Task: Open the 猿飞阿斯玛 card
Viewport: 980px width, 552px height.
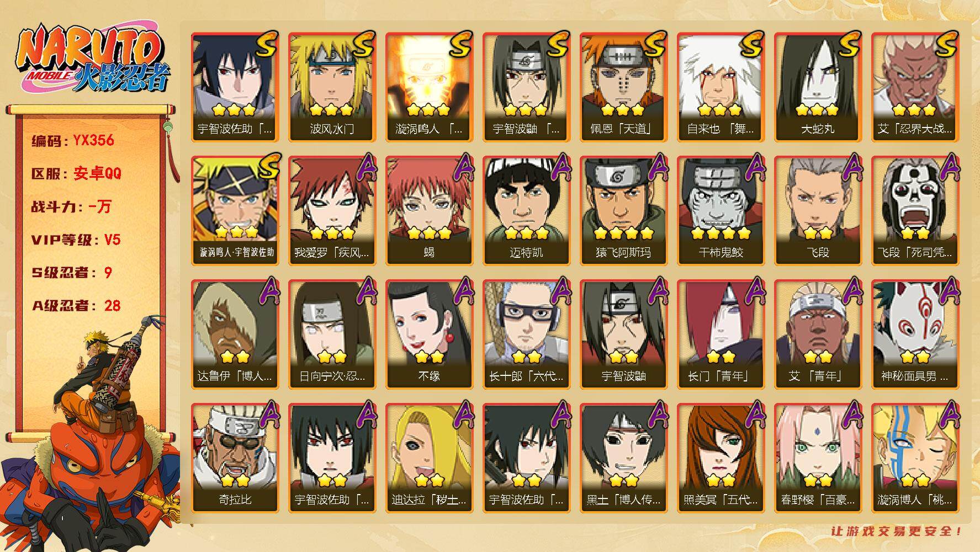Action: [x=624, y=211]
